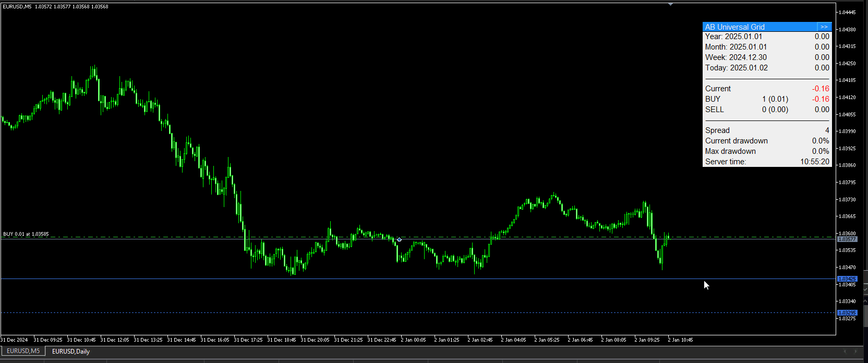Click the Year: 2025.01.01 row label
The image size is (868, 363).
[x=733, y=37]
